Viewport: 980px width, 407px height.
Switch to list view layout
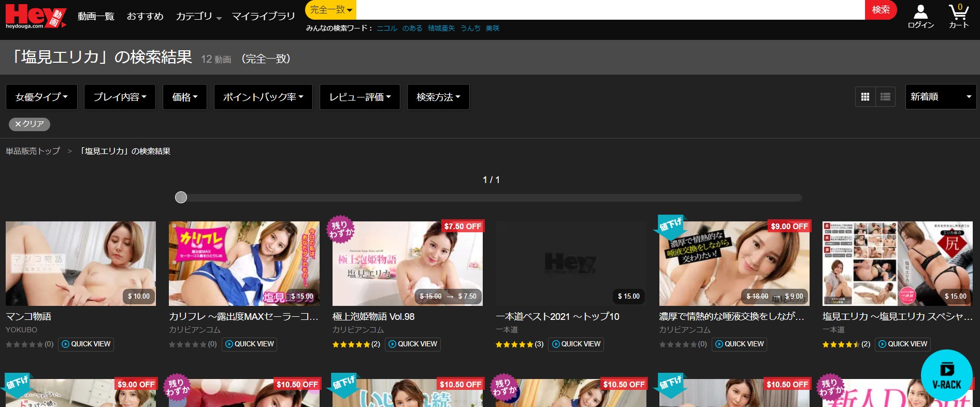(885, 97)
